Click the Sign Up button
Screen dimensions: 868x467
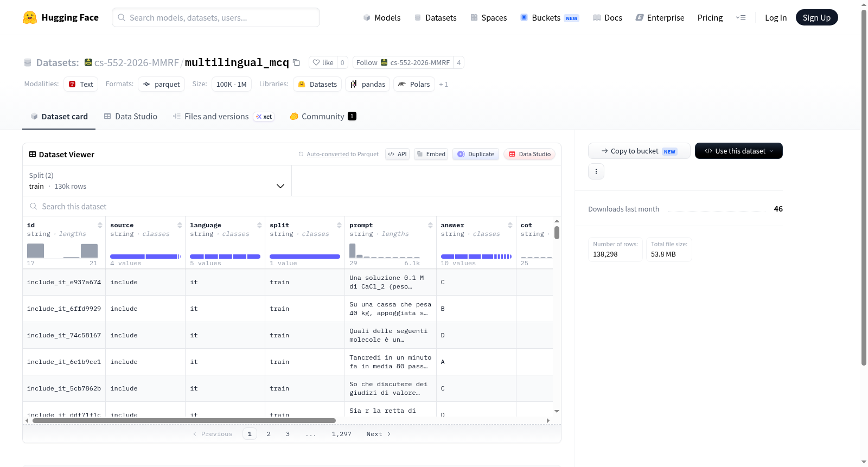tap(816, 17)
